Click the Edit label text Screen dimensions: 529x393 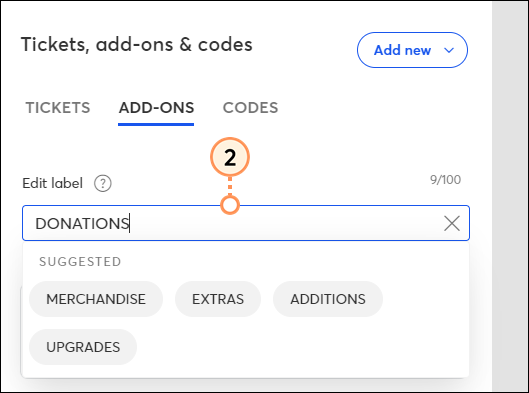tap(52, 184)
